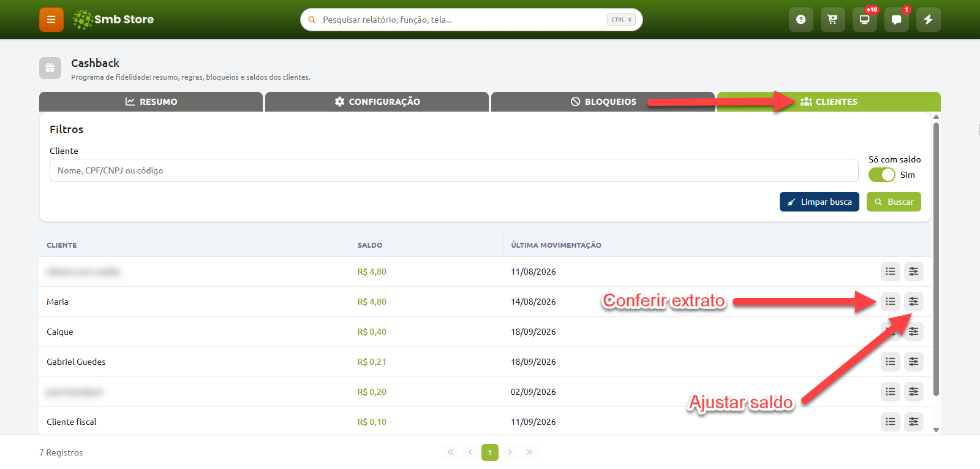Screen dimensions: 980x469
Task: Click the Cliente filter input field
Action: click(x=454, y=170)
